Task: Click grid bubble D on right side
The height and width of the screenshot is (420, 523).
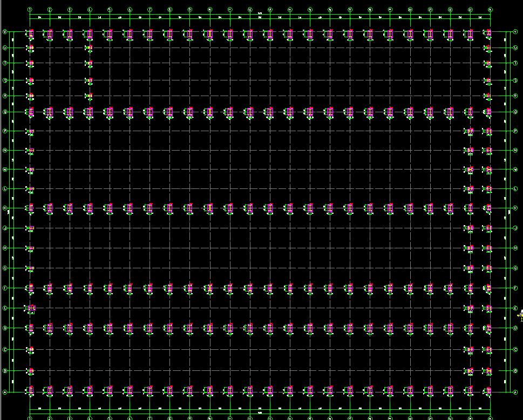Action: click(x=515, y=328)
